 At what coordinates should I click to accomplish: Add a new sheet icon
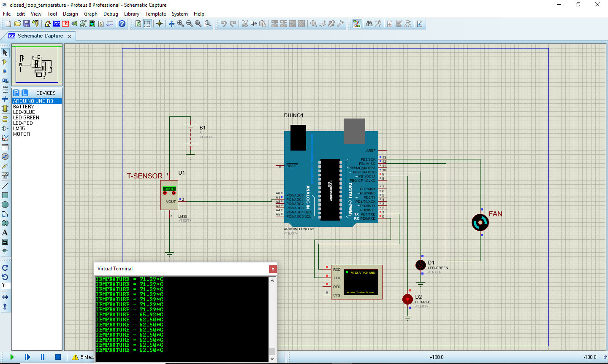coord(390,24)
